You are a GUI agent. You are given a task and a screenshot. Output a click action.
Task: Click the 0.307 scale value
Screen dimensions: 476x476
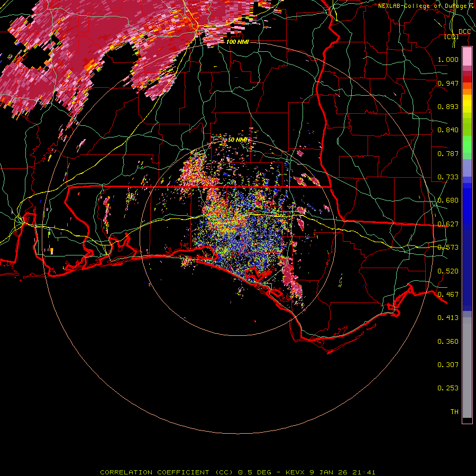[448, 365]
